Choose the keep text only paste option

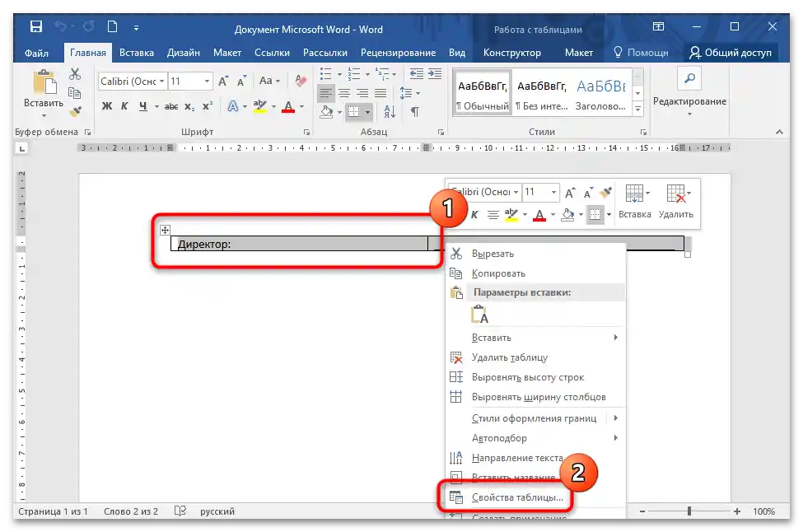tap(480, 315)
